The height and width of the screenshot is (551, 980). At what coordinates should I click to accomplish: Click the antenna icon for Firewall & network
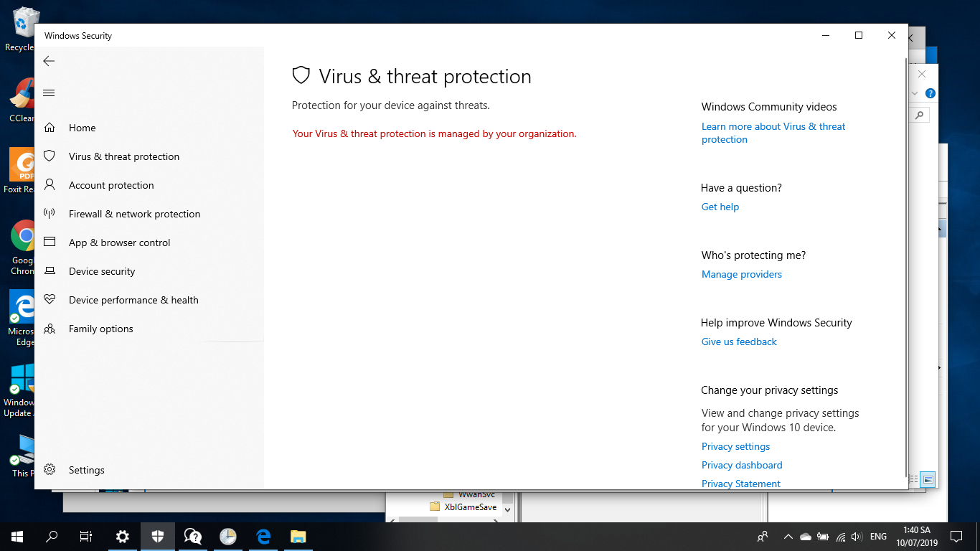coord(50,214)
